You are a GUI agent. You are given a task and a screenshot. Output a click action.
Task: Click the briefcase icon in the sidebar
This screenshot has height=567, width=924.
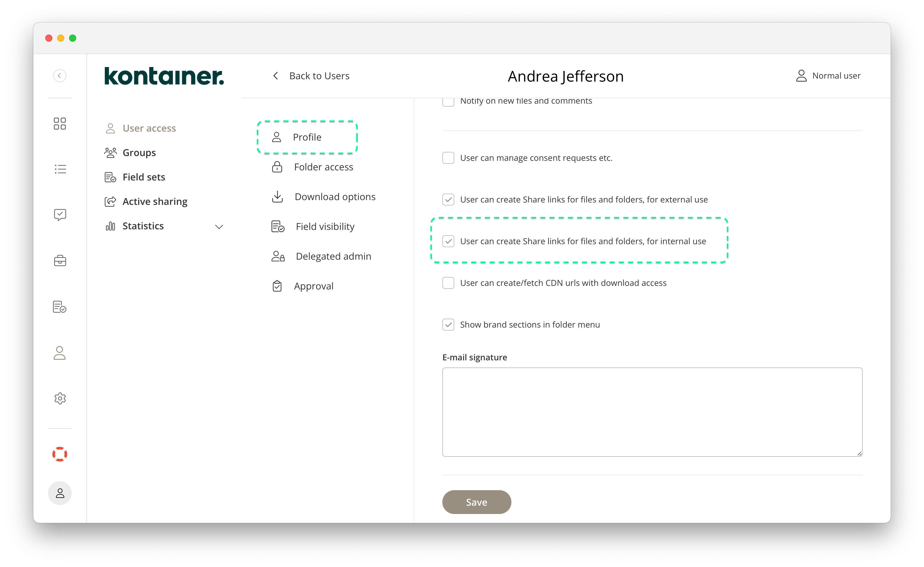(60, 261)
